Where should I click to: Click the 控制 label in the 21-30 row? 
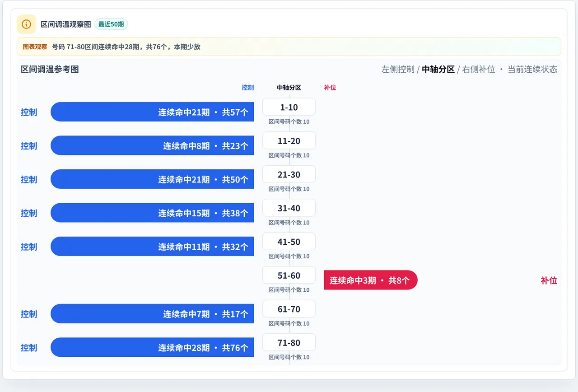(29, 179)
